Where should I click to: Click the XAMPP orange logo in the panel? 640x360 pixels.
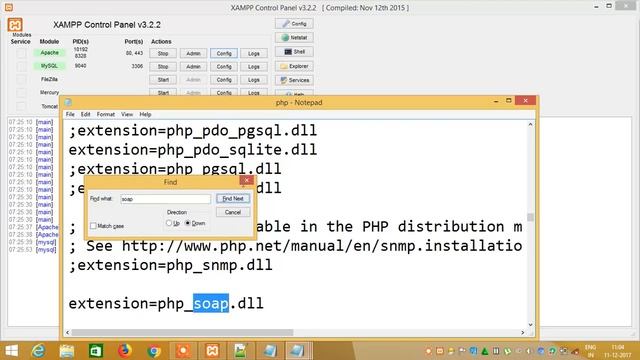(15, 25)
